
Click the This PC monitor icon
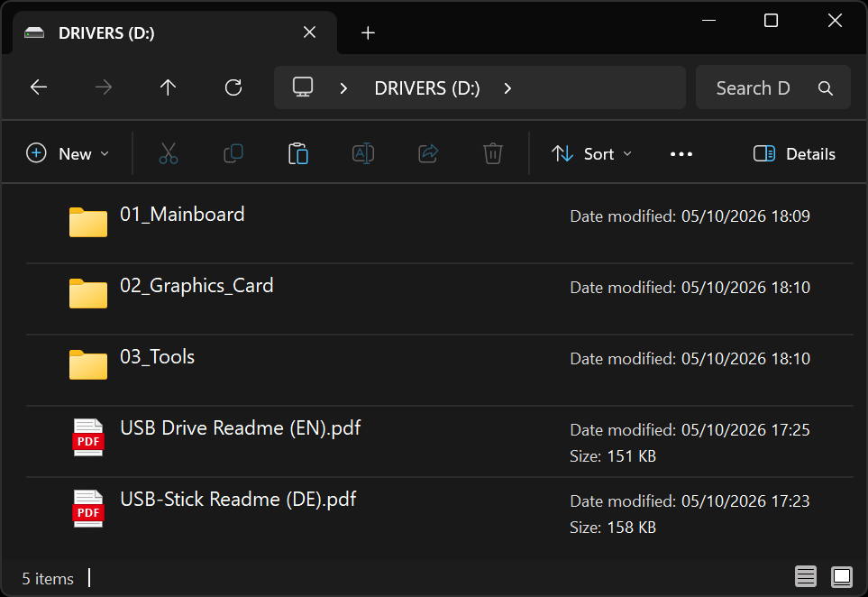coord(303,87)
